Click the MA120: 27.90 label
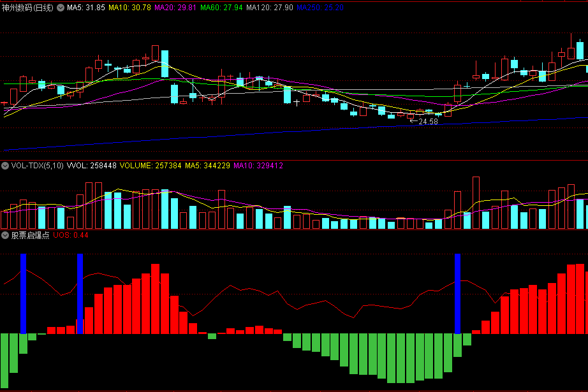This screenshot has width=588, height=392. [x=270, y=8]
